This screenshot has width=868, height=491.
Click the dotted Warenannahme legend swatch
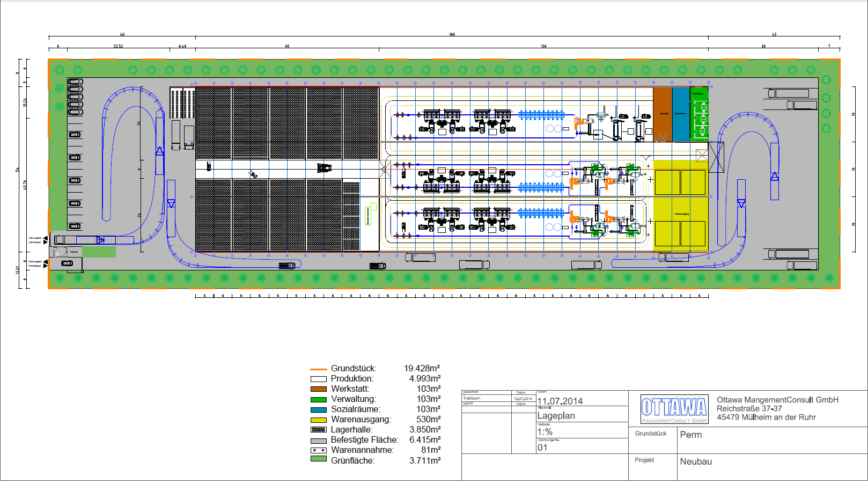tap(319, 450)
